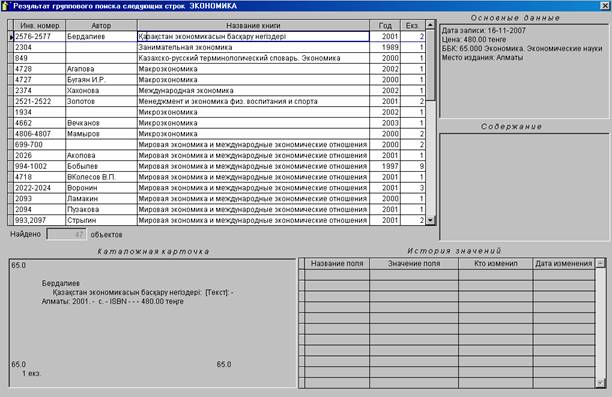Click the Название книги column header
The height and width of the screenshot is (397, 612).
253,25
